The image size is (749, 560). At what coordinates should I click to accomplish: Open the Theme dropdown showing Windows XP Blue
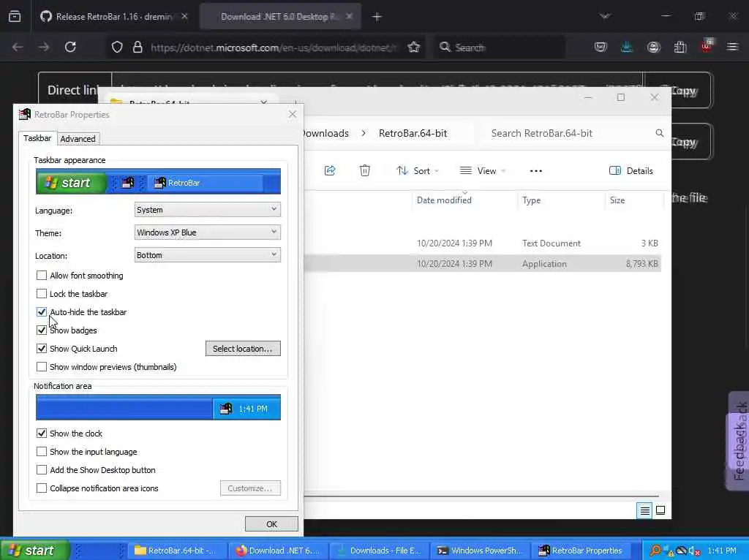pyautogui.click(x=207, y=232)
